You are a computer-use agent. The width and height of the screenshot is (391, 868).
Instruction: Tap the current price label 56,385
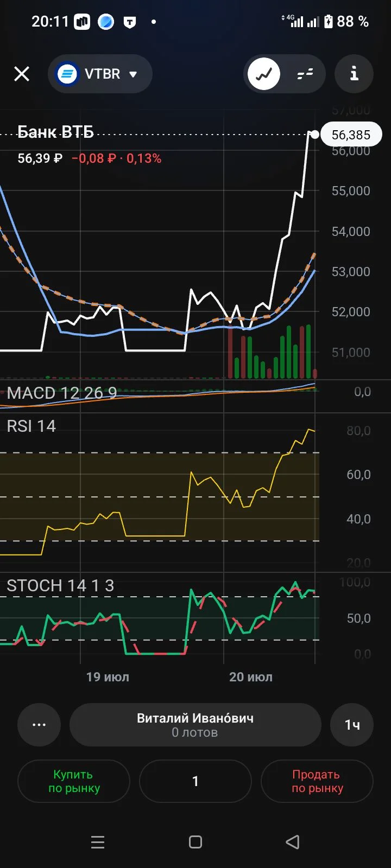point(351,135)
